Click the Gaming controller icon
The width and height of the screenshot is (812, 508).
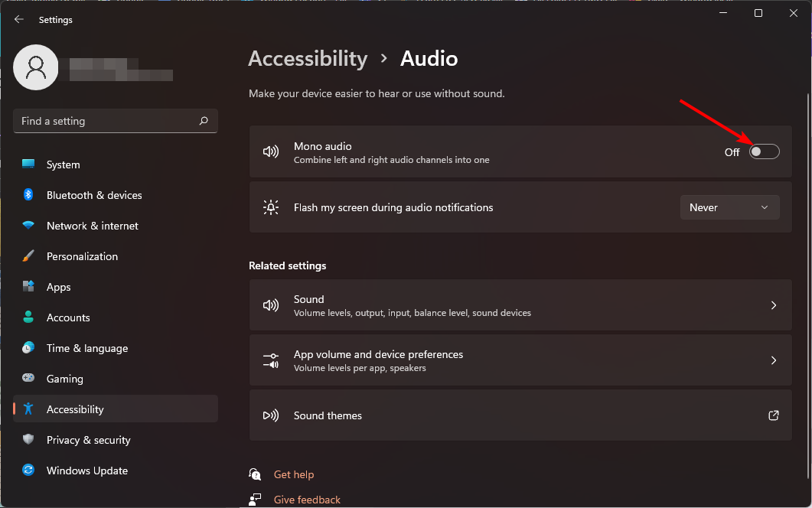pos(28,379)
